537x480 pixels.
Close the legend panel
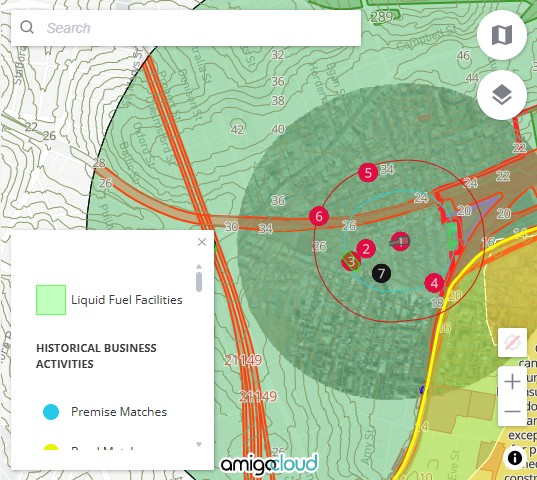click(x=202, y=242)
